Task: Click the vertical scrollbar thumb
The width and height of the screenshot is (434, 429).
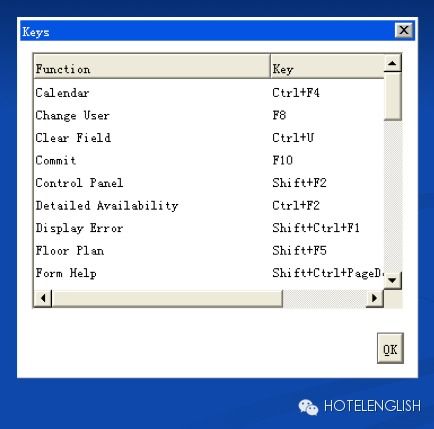Action: (392, 96)
